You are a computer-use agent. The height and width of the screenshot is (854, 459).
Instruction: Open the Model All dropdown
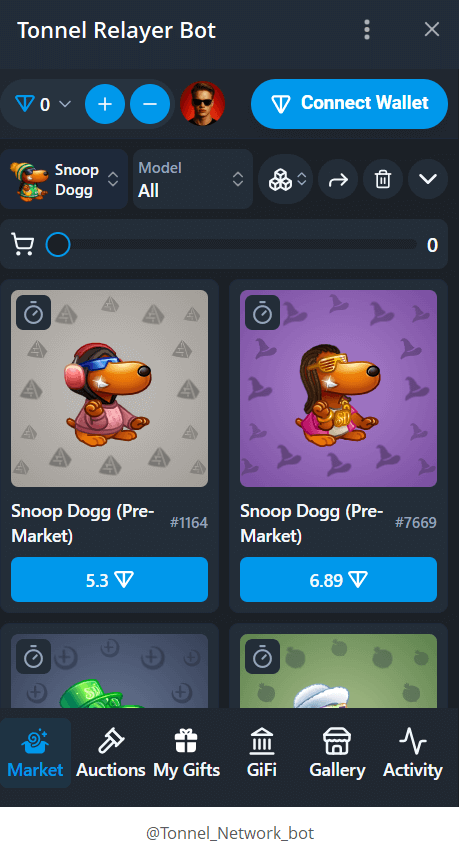click(193, 179)
